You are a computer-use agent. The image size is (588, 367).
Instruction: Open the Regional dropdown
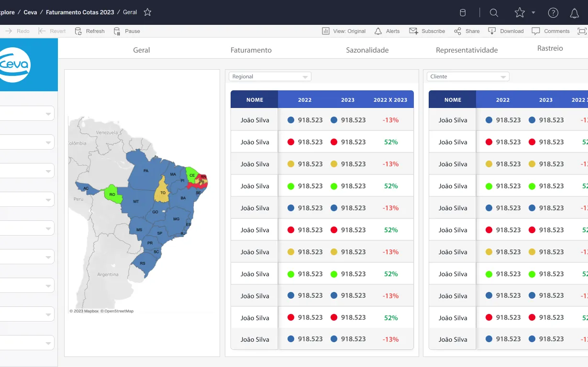click(270, 76)
